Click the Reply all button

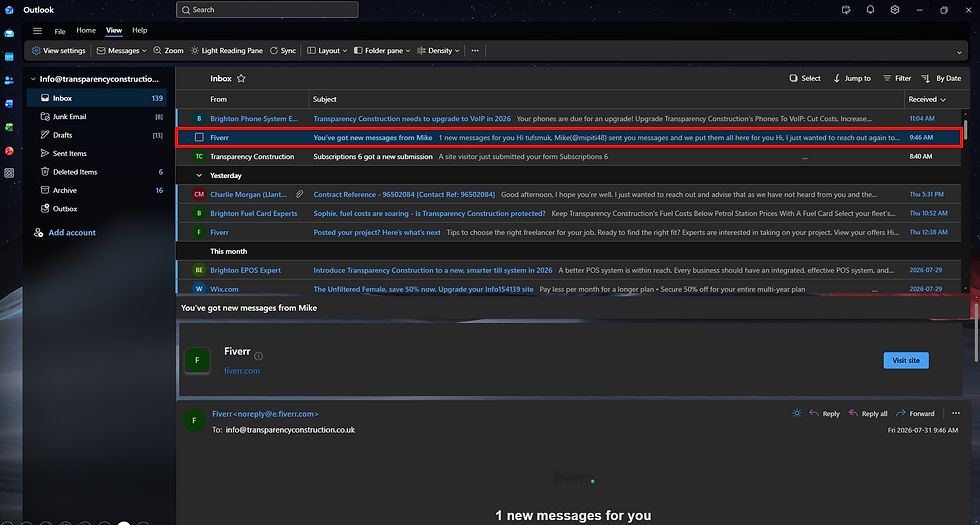(x=868, y=414)
